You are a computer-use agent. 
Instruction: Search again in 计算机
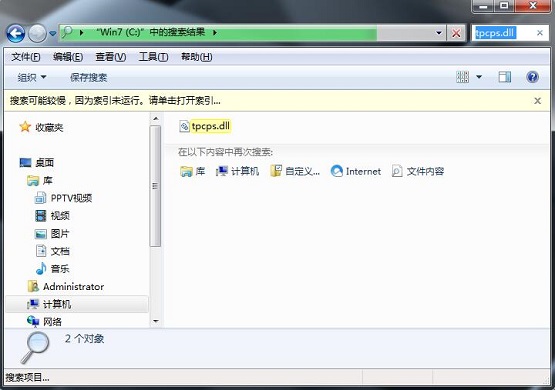point(238,172)
